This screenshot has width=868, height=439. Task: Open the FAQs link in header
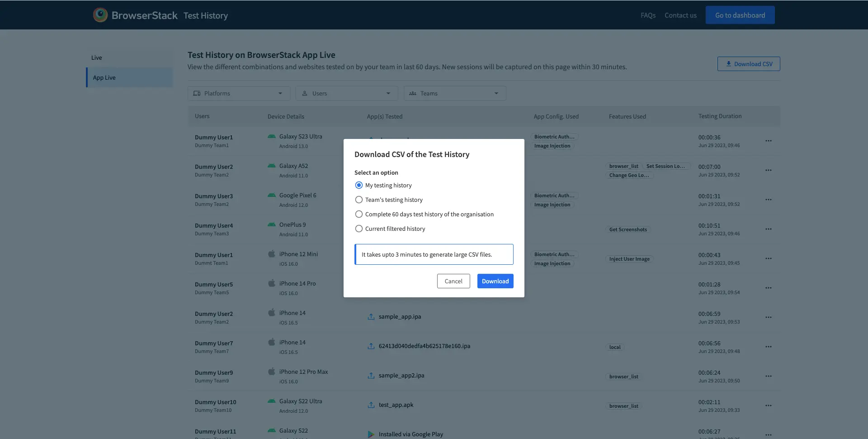(x=648, y=15)
